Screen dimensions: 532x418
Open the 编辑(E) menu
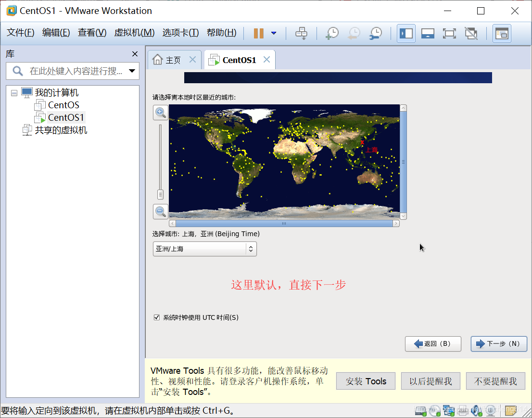[x=56, y=33]
